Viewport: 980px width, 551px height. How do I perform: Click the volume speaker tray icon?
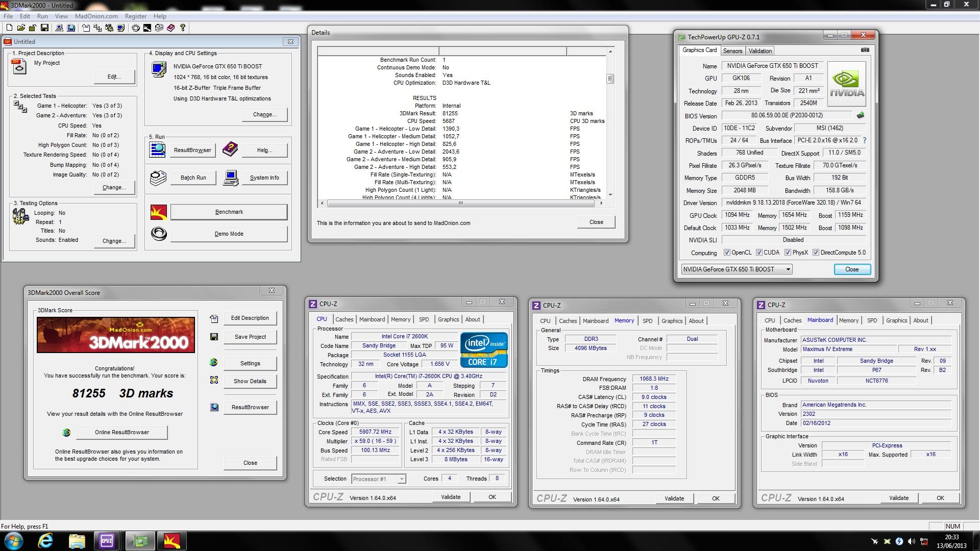(x=911, y=541)
